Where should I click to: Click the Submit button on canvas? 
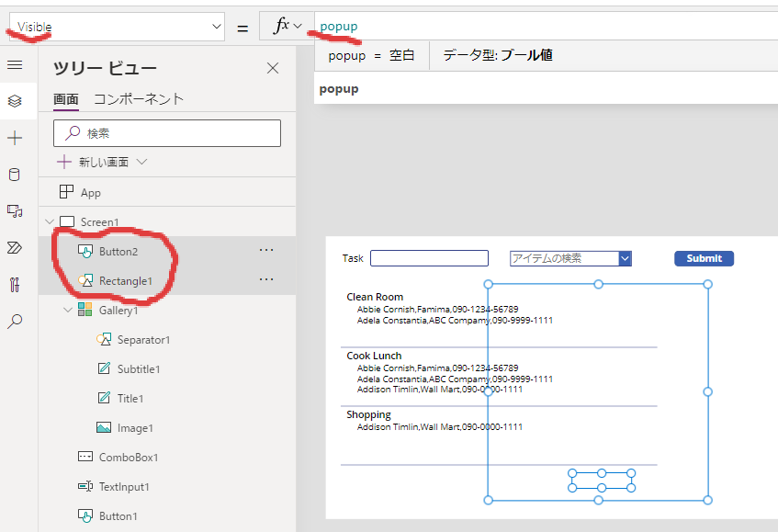[x=705, y=258]
